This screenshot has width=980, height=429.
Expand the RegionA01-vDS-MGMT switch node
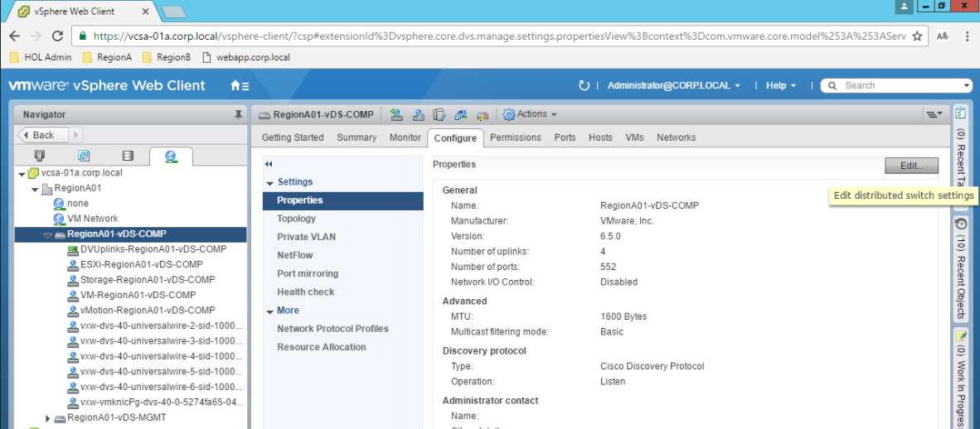[x=47, y=417]
